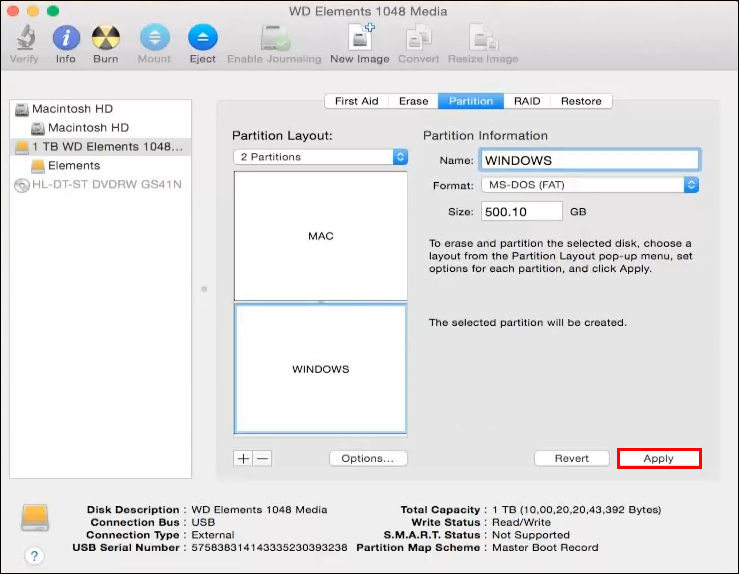The height and width of the screenshot is (574, 739).
Task: Add a partition with plus button
Action: pos(243,458)
